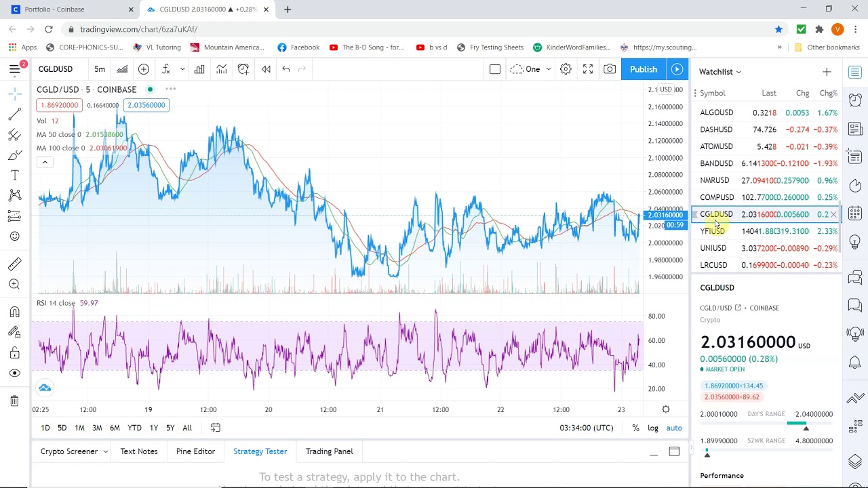Open the prediction and measurement tools
868x488 pixels.
coord(14,216)
